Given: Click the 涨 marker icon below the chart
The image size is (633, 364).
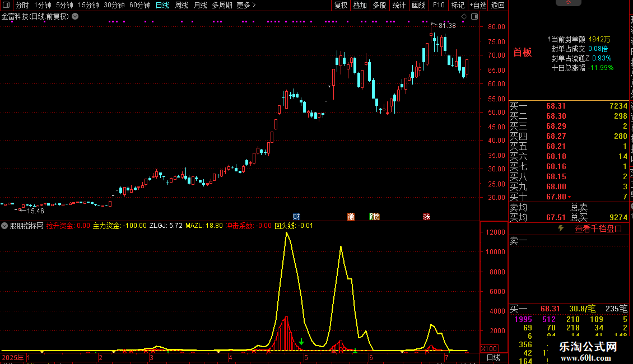Looking at the screenshot, I should click(x=426, y=217).
